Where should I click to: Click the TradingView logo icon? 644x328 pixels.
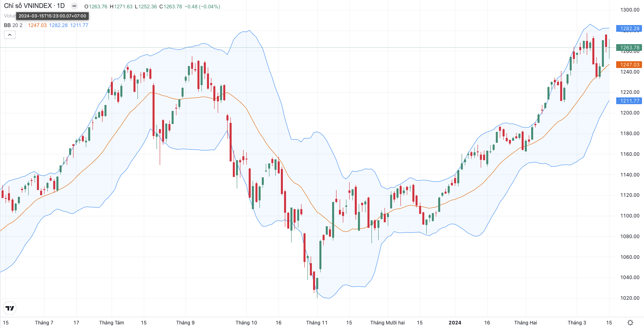pyautogui.click(x=10, y=308)
